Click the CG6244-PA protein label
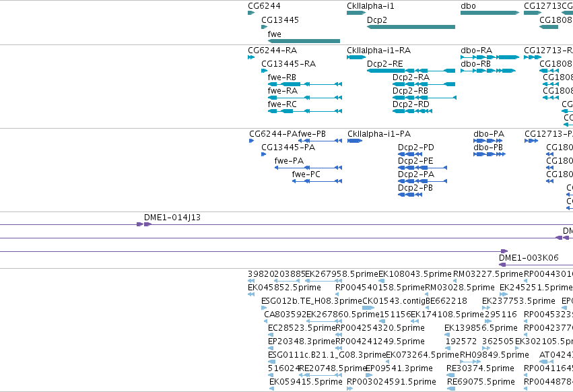Viewport: 573px width, 392px height. (x=273, y=134)
